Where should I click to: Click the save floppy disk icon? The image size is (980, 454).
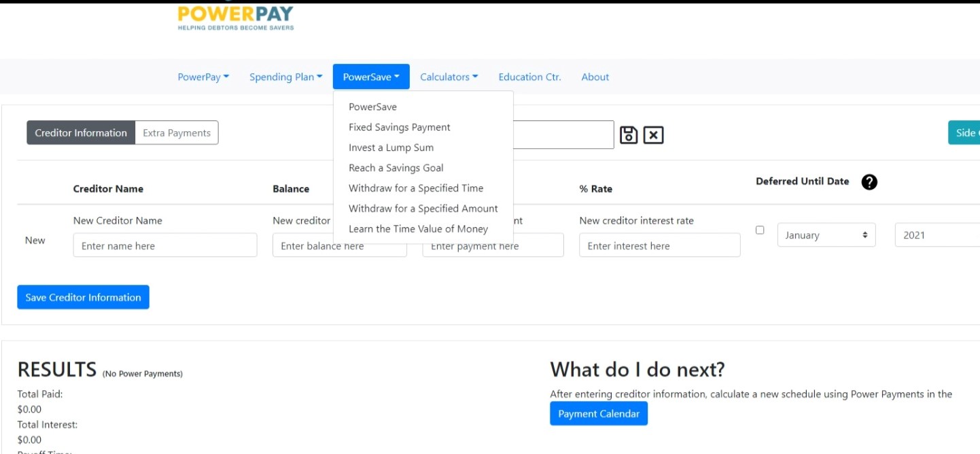coord(629,135)
